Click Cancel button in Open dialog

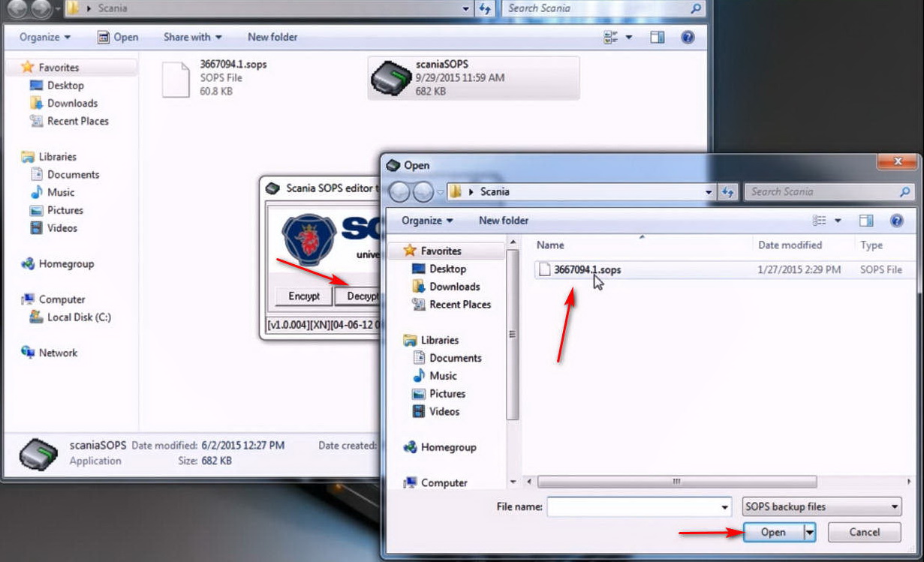[x=864, y=532]
